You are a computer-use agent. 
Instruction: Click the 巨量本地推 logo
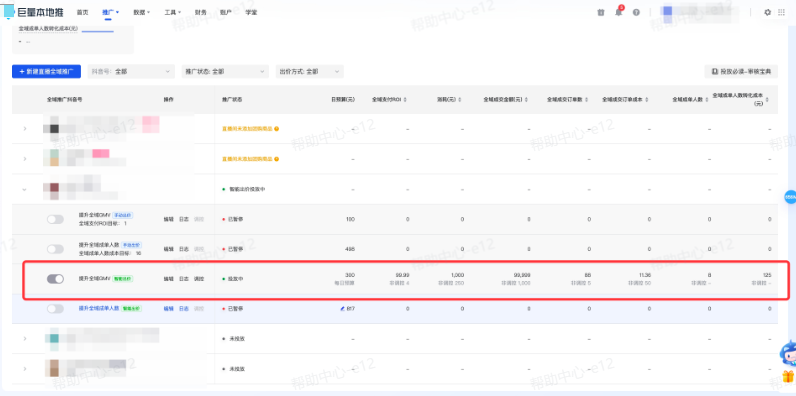click(x=34, y=12)
